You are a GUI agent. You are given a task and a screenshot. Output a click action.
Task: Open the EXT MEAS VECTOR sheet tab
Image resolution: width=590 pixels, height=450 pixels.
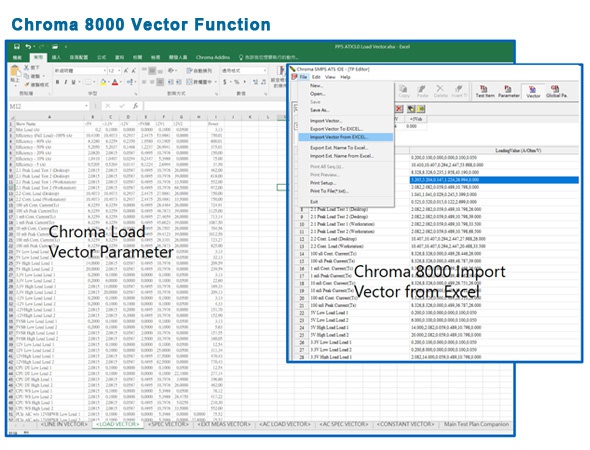coord(224,424)
